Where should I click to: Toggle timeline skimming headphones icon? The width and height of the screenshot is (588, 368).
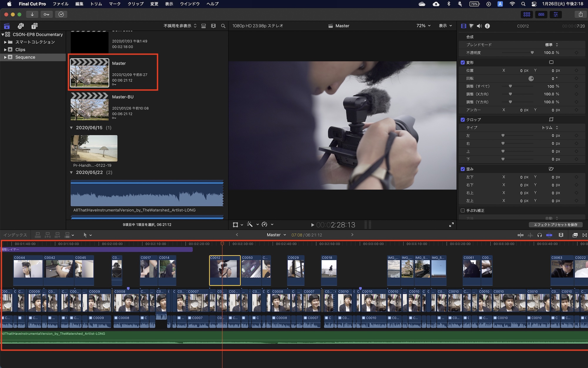coord(539,235)
